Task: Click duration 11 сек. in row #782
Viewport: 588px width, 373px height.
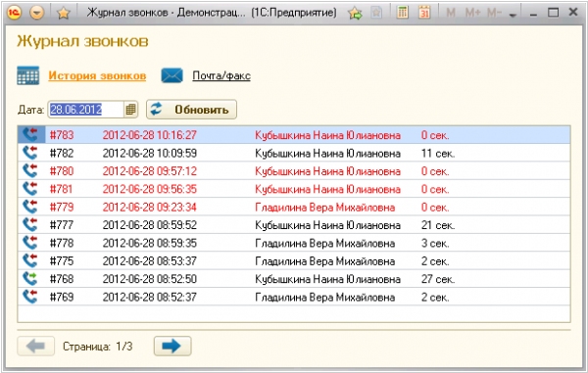Action: (438, 153)
